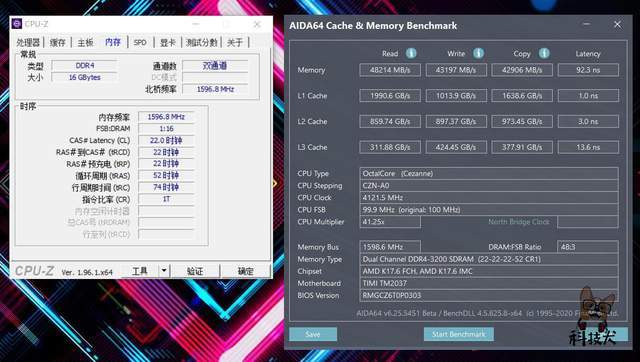The width and height of the screenshot is (640, 362).
Task: Click the Read info icon
Action: coord(411,53)
